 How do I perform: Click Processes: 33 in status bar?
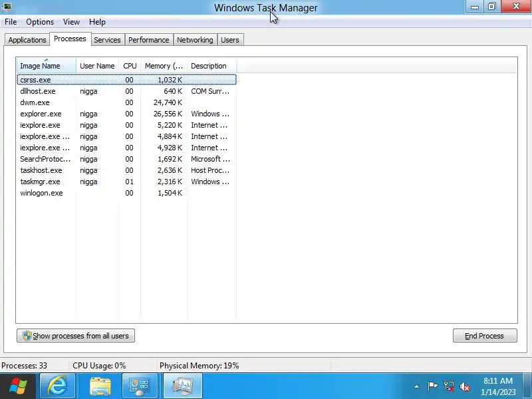click(24, 366)
